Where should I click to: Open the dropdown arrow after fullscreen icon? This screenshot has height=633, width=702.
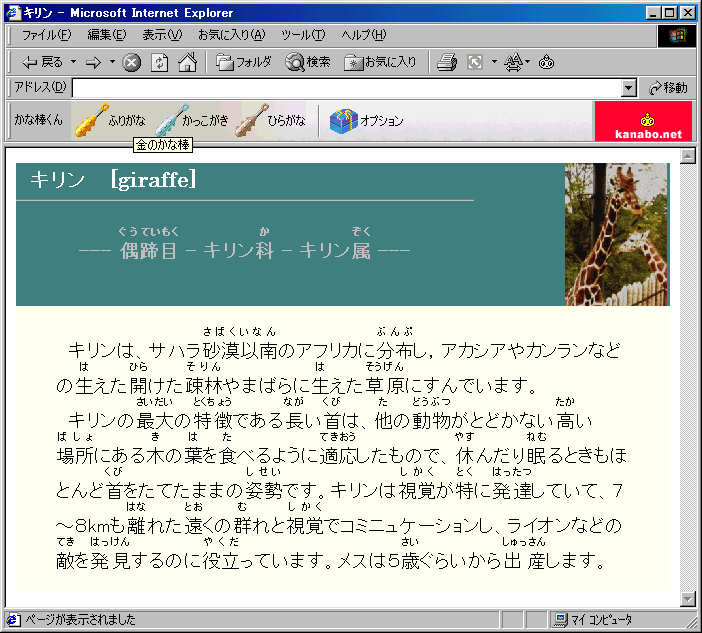pyautogui.click(x=494, y=62)
